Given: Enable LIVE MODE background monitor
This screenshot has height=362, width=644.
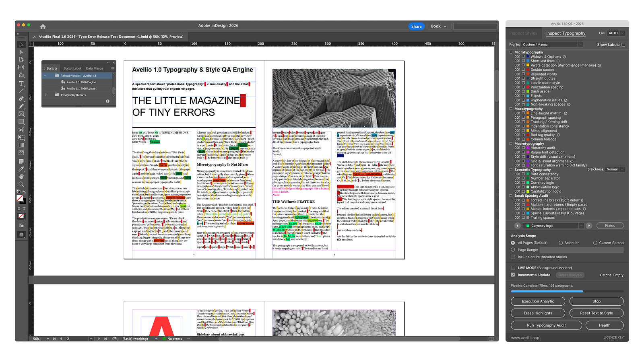Looking at the screenshot, I should pos(513,267).
